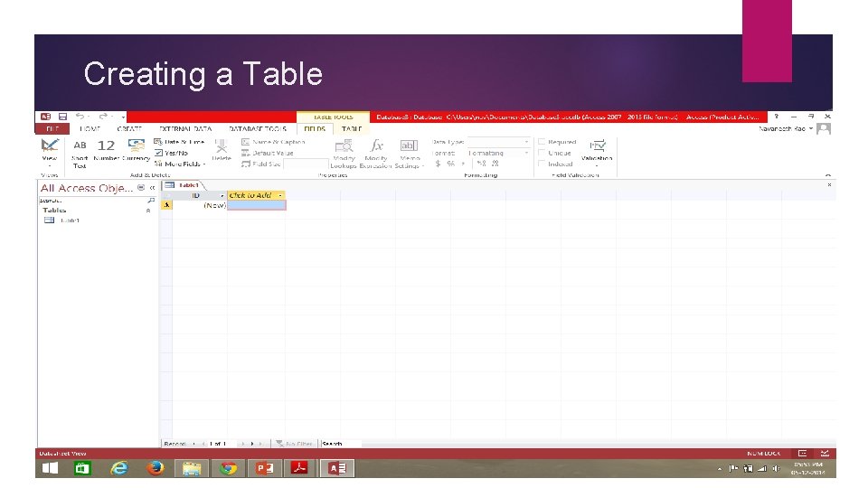This screenshot has height=488, width=868.
Task: Switch to Design view from status bar icon
Action: 825,453
